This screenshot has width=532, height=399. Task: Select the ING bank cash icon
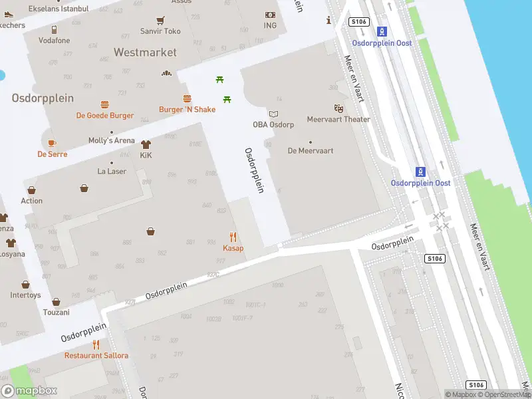(x=270, y=15)
